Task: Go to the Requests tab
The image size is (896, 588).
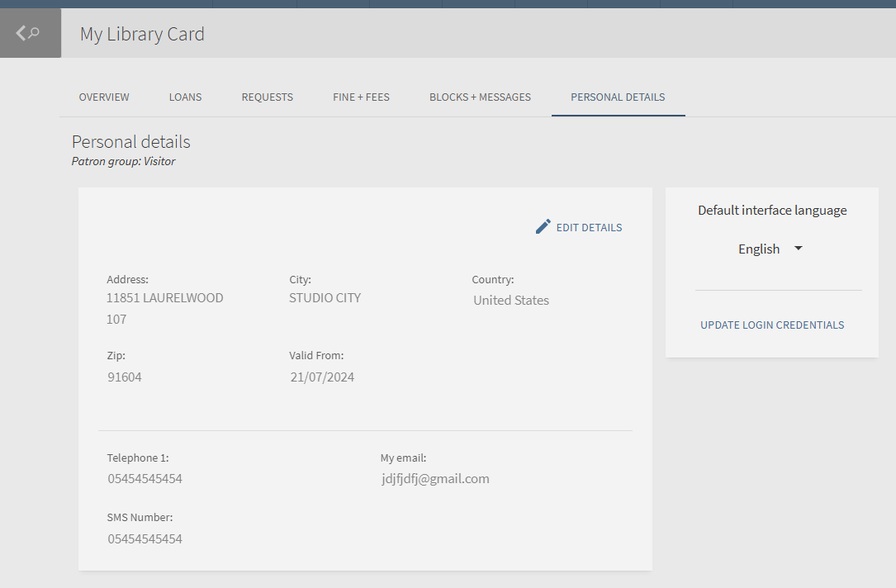Action: (x=267, y=97)
